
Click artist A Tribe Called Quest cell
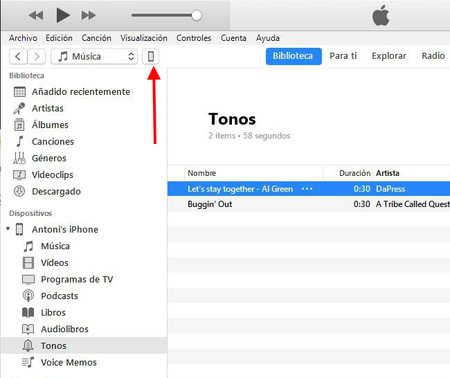click(x=413, y=204)
